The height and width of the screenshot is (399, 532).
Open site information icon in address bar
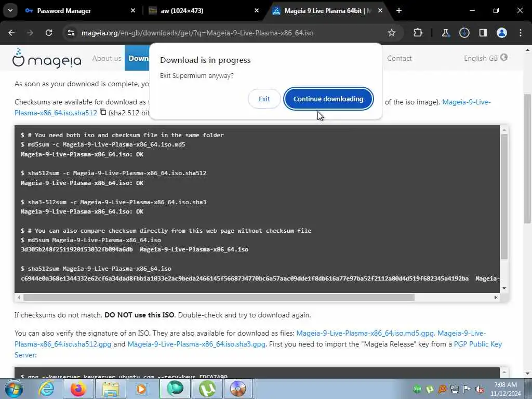click(71, 33)
